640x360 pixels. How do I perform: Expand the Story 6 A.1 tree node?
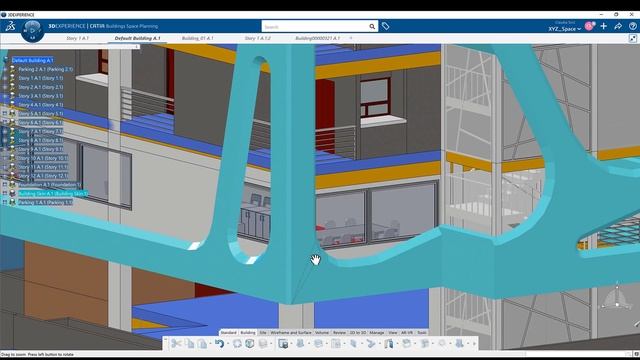point(5,122)
